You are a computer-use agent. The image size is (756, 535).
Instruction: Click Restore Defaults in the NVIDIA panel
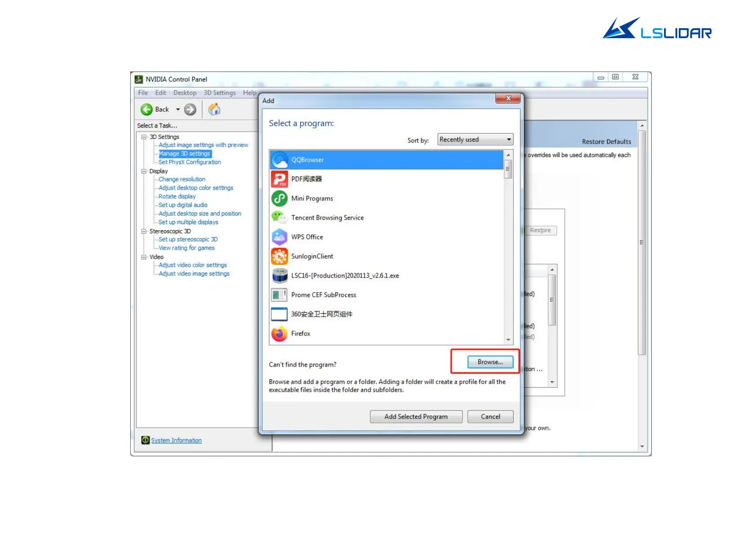[607, 142]
